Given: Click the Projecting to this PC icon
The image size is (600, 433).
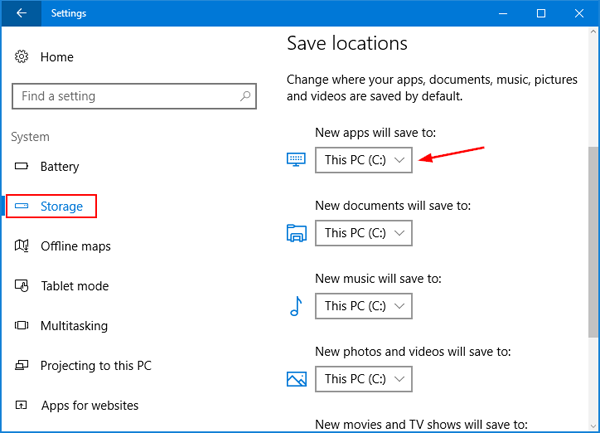Looking at the screenshot, I should pos(22,366).
